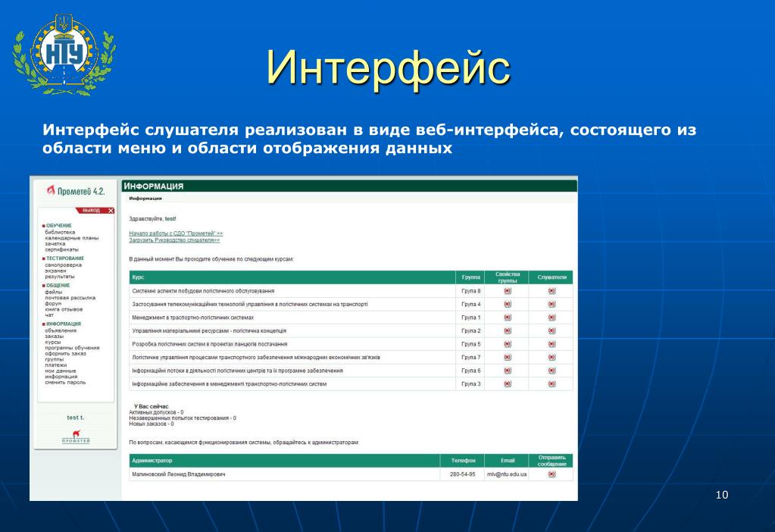Viewport: 775px width, 532px height.
Task: Select course Розробка логістичних систем в проектах
Action: click(x=210, y=344)
